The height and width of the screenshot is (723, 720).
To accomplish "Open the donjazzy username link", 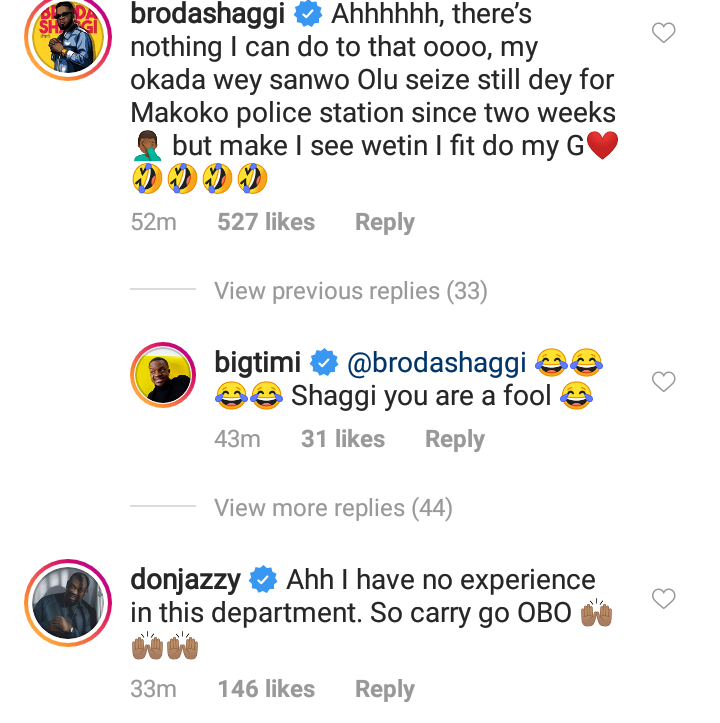I will point(185,579).
